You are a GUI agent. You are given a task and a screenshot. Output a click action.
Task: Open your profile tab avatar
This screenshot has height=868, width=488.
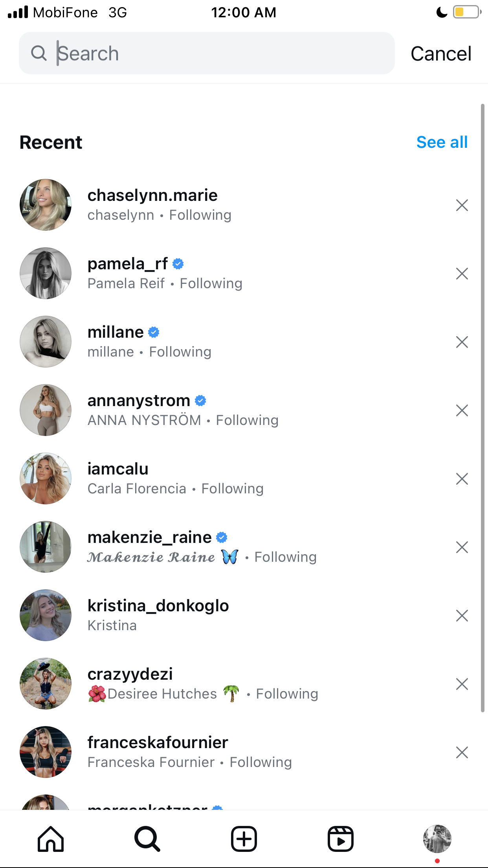click(437, 839)
